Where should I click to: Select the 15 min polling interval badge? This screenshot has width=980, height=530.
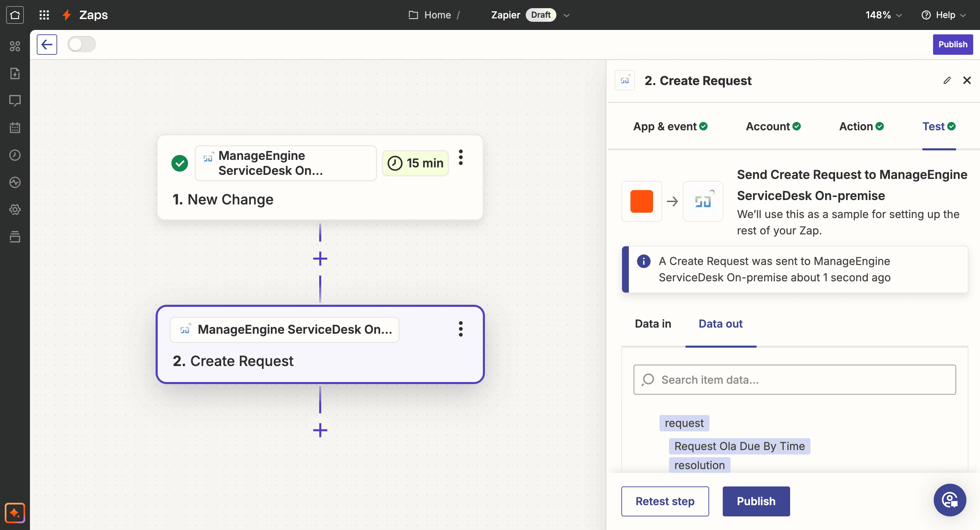415,163
